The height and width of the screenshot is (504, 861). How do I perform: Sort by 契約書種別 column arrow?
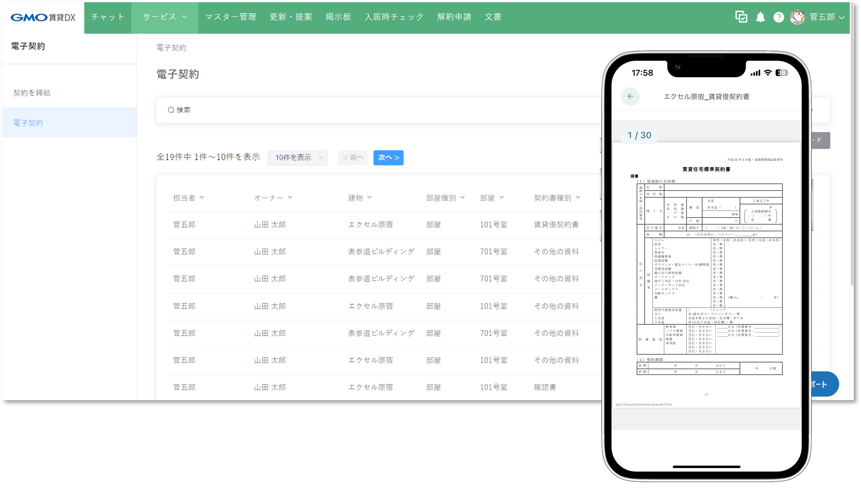point(578,198)
